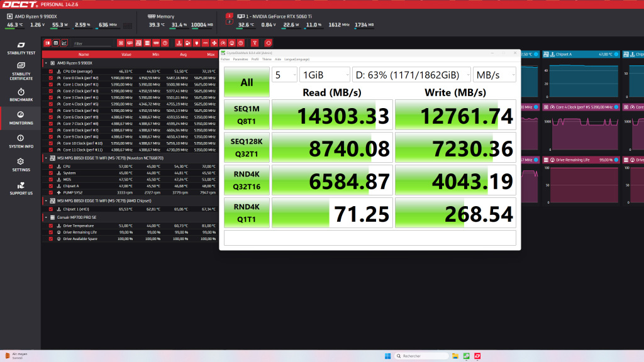Viewport: 644px width, 362px height.
Task: Uncheck Drive Remaining Life sensor row
Action: [51, 233]
